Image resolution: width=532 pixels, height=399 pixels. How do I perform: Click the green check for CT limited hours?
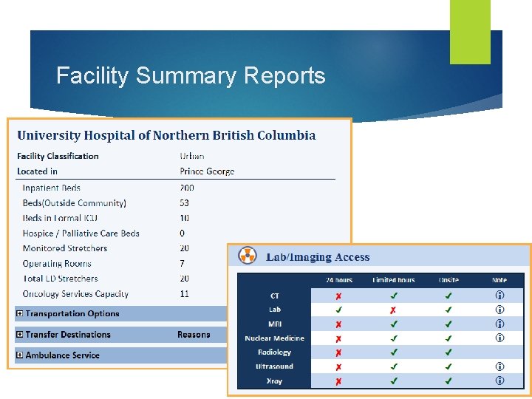(394, 296)
